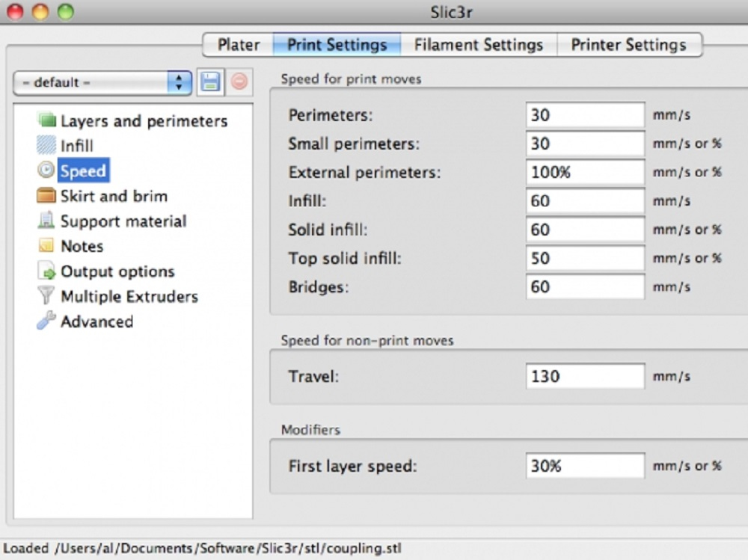
Task: Open the Notes settings page
Action: [x=82, y=246]
